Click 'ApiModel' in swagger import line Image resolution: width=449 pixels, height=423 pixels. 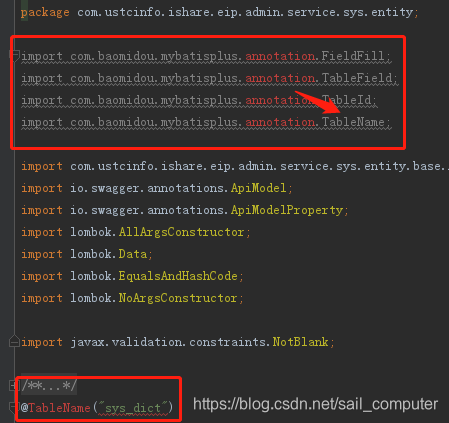click(258, 188)
